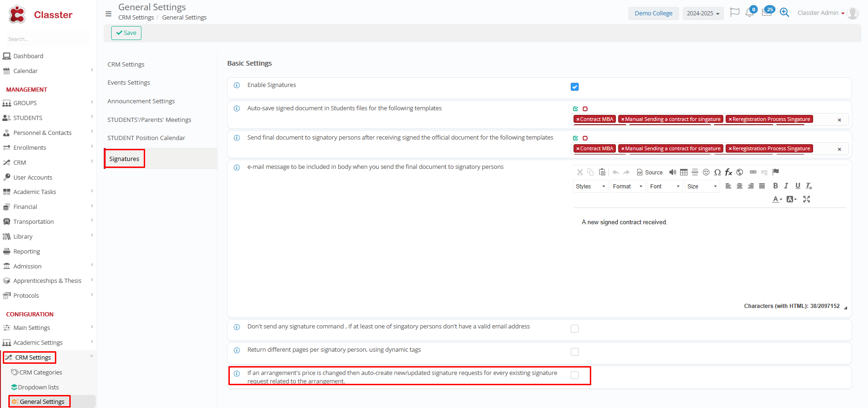Tick the arrangement price auto-create checkbox
The image size is (868, 408).
pos(574,375)
